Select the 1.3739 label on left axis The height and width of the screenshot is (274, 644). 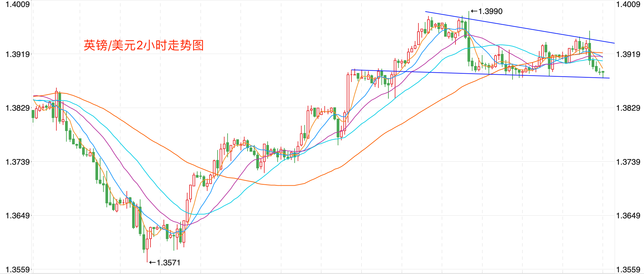pyautogui.click(x=18, y=162)
